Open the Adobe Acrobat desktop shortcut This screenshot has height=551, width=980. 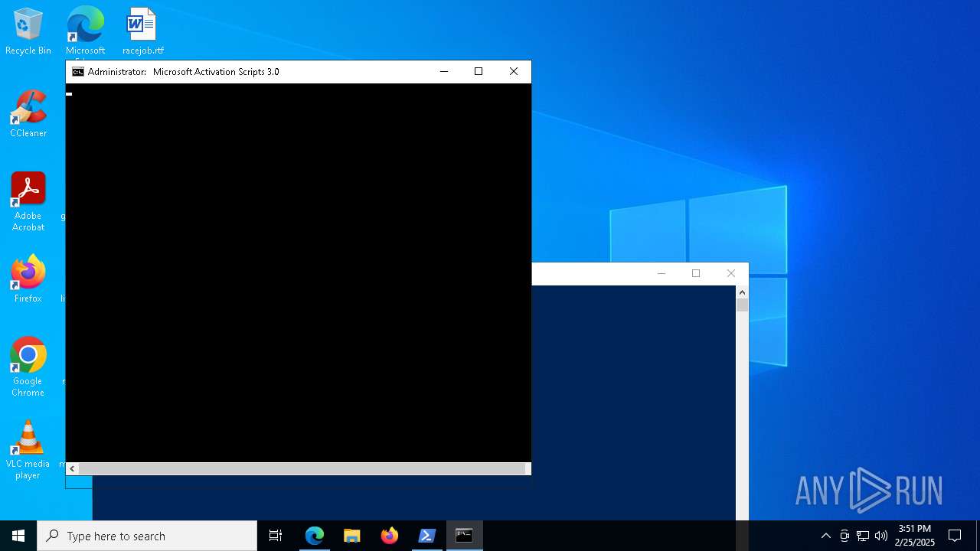pos(28,201)
